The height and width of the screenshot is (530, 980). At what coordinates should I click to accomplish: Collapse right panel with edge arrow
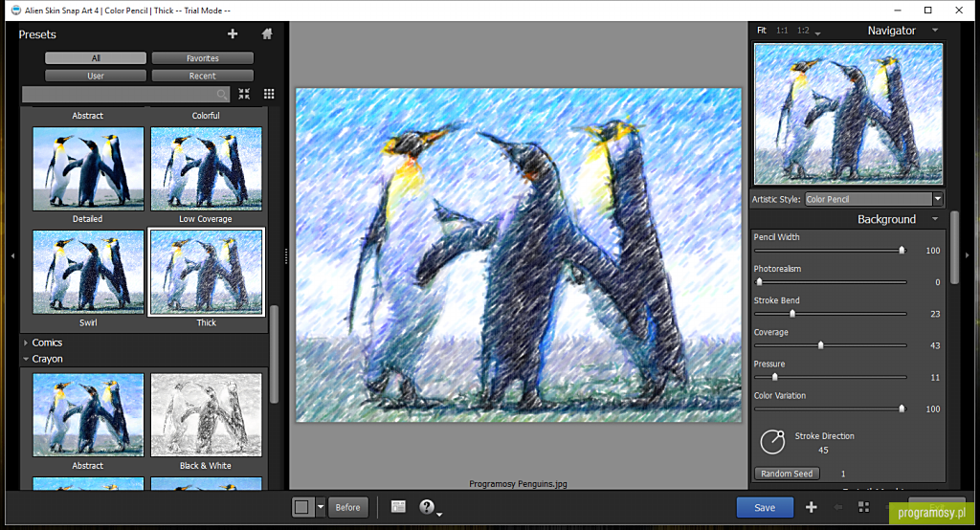(x=967, y=255)
